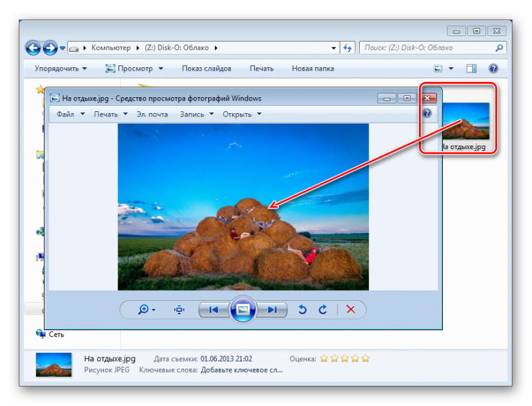Click the displayed haystack photo
This screenshot has width=532, height=406.
tap(243, 207)
